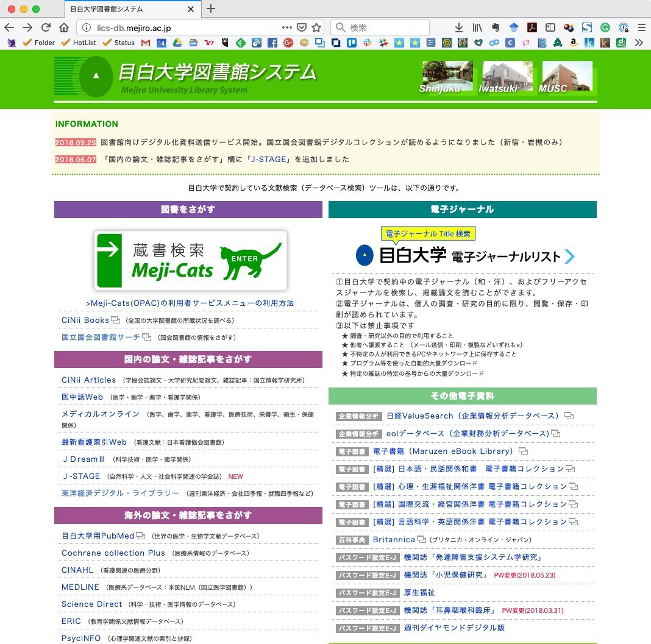Click the green Grammarly extension icon
The width and height of the screenshot is (651, 644).
605,28
